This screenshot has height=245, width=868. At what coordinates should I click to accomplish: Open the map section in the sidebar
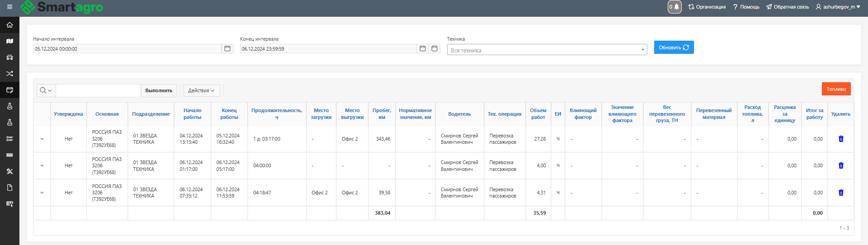tap(9, 41)
